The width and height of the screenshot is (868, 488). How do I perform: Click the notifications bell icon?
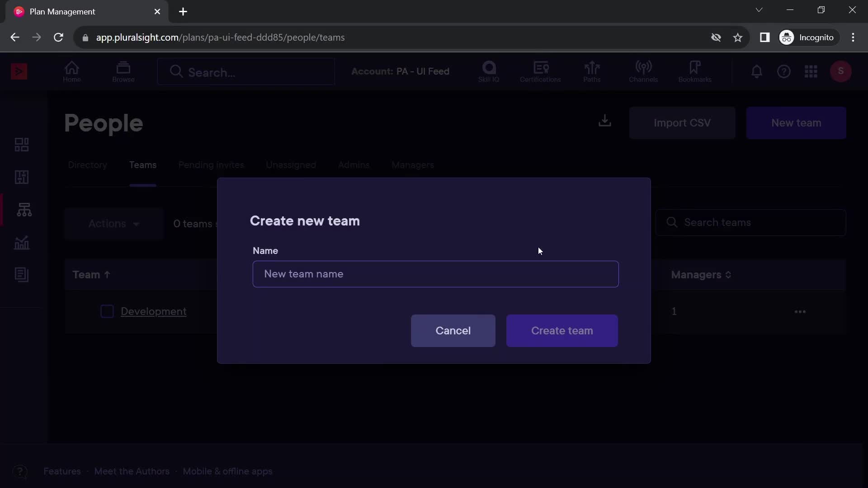pyautogui.click(x=757, y=71)
